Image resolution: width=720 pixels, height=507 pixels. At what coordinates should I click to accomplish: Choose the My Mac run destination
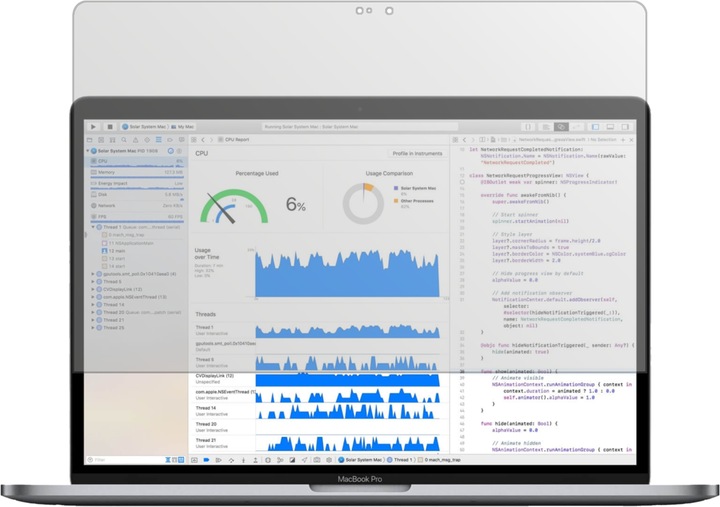tap(182, 127)
